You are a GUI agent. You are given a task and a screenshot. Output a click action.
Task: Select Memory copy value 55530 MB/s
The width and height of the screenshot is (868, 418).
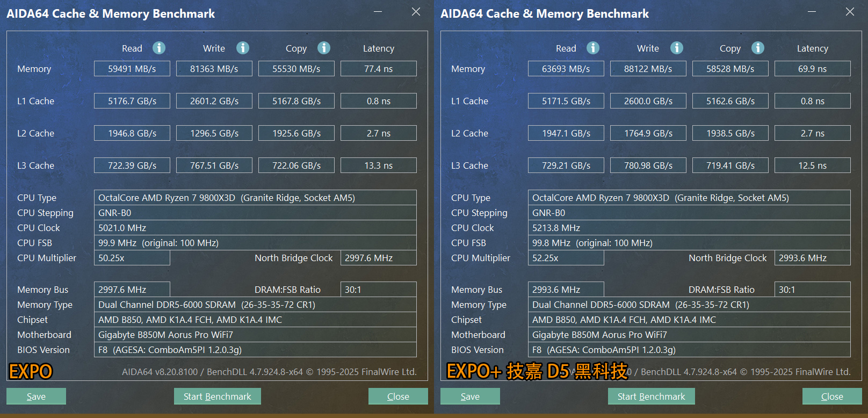point(296,69)
